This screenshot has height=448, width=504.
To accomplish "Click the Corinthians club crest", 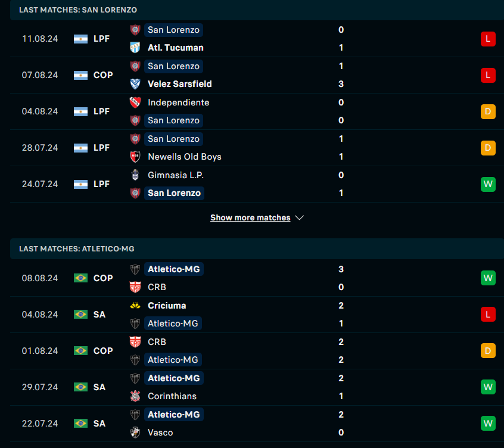I will pyautogui.click(x=135, y=396).
